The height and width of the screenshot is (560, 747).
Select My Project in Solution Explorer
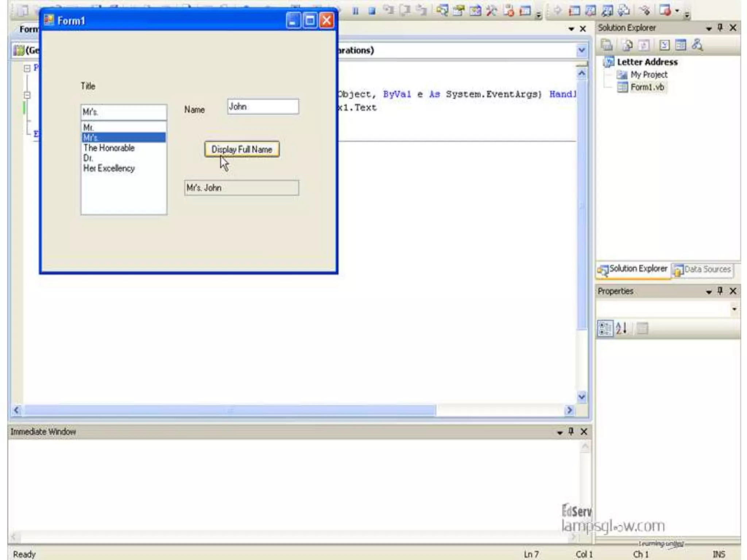pos(649,74)
